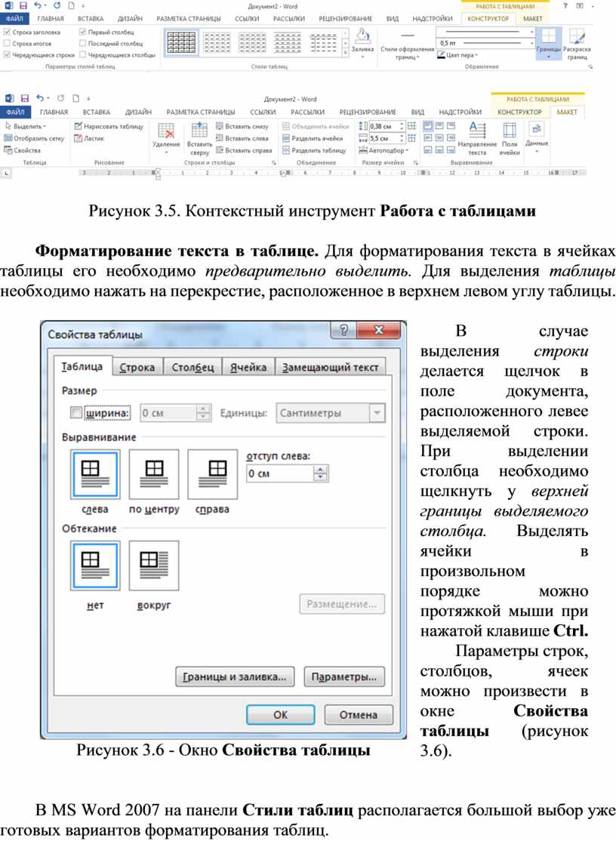Open ФАЙЛ tab in upper ribbon
616x841 pixels.
click(14, 18)
